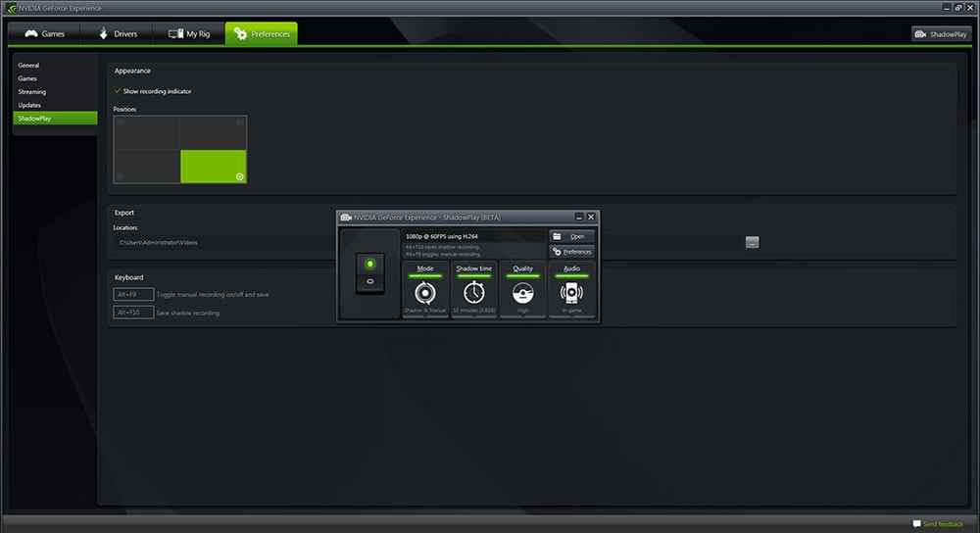Open the My Rig tab
The image size is (980, 533).
pyautogui.click(x=190, y=34)
